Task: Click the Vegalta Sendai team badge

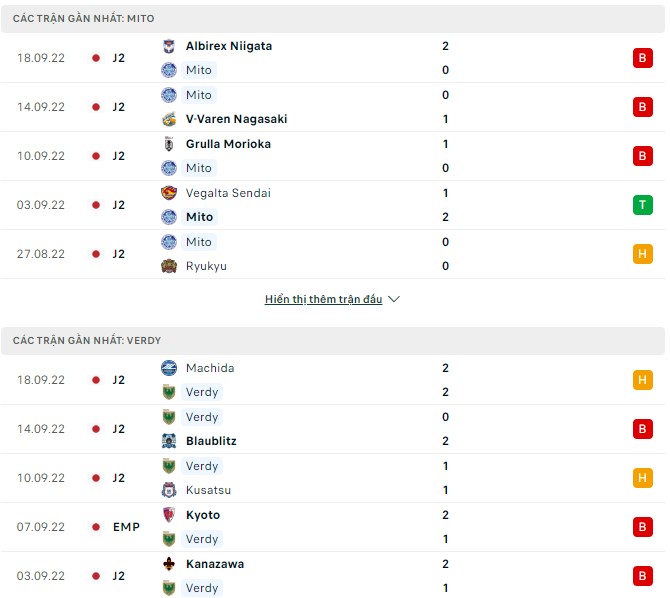Action: click(x=168, y=193)
